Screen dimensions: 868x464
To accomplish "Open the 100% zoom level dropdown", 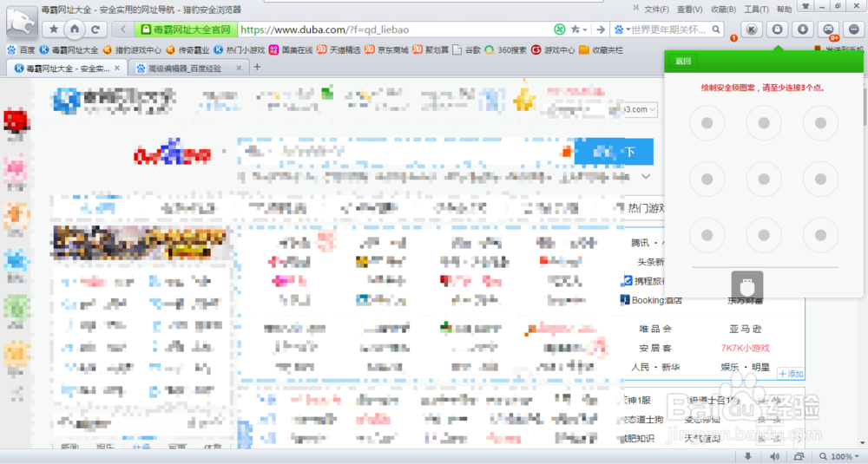I will [839, 456].
